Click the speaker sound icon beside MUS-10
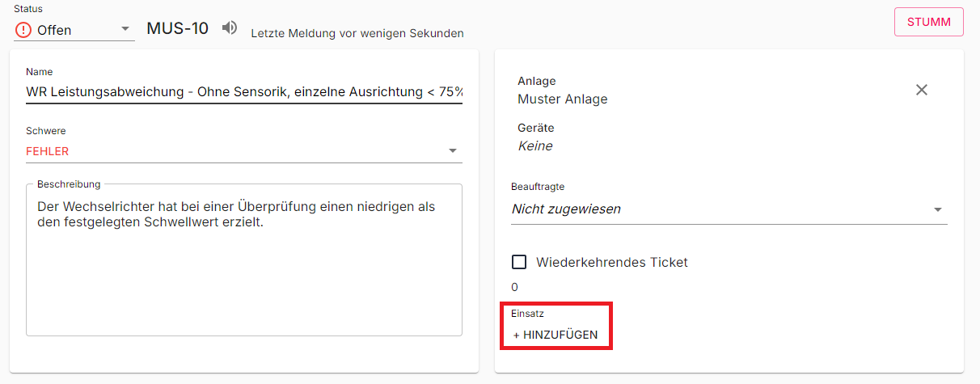This screenshot has width=980, height=384. pos(230,28)
